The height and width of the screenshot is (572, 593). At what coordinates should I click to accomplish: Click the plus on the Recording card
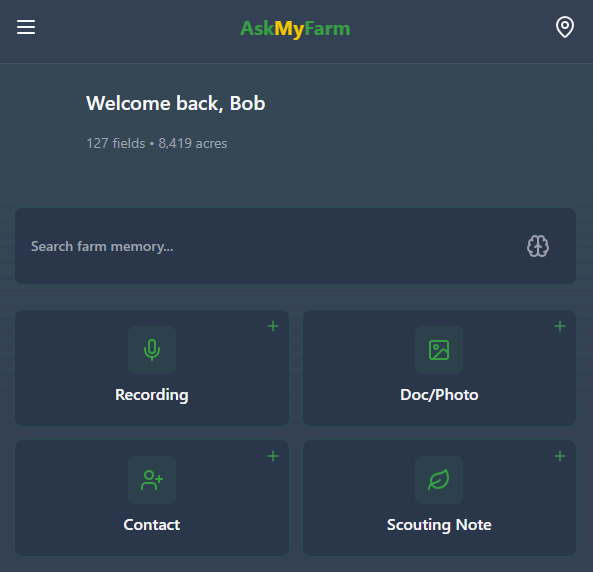pos(273,326)
